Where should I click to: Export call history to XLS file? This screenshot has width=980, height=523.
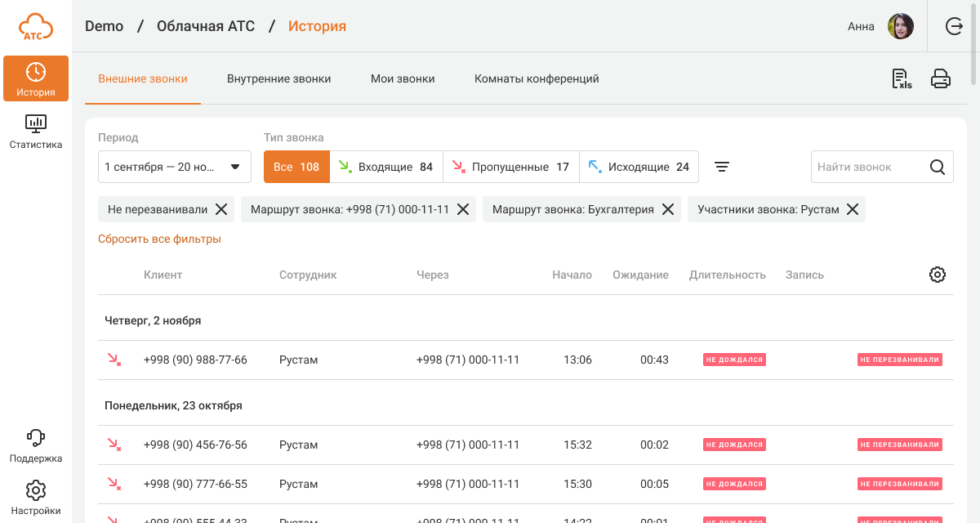[902, 79]
